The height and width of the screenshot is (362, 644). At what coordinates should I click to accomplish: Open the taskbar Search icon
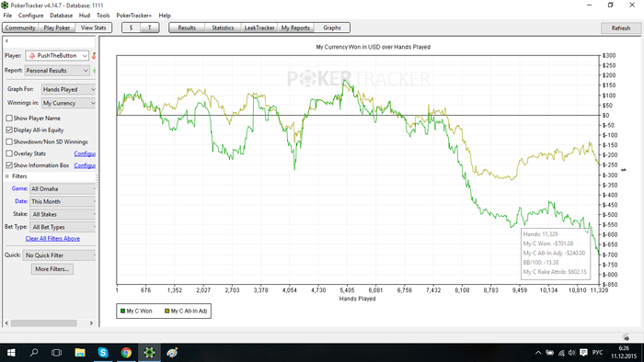[34, 353]
